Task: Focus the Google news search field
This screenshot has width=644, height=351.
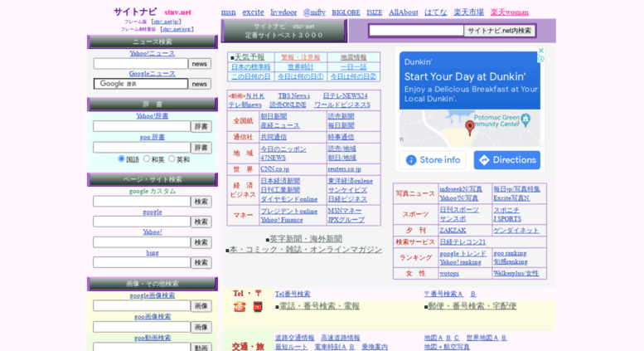Action: pos(141,84)
